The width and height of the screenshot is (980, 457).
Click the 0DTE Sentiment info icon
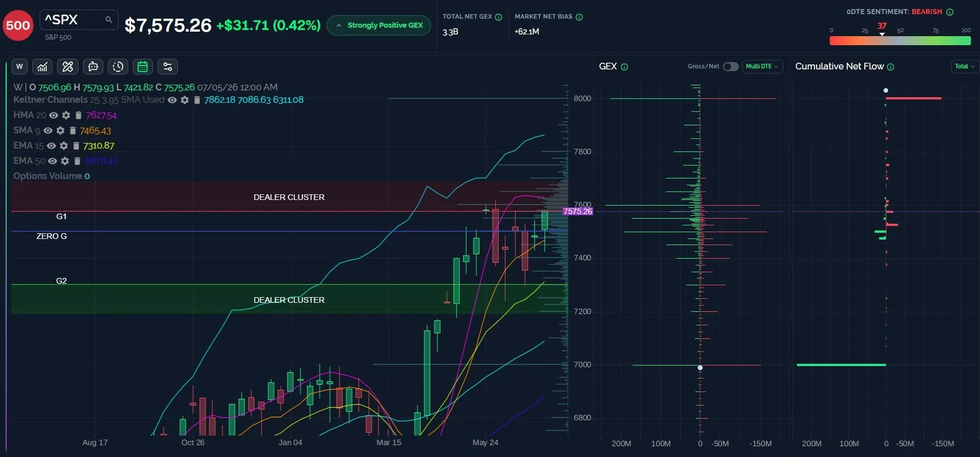(x=950, y=12)
